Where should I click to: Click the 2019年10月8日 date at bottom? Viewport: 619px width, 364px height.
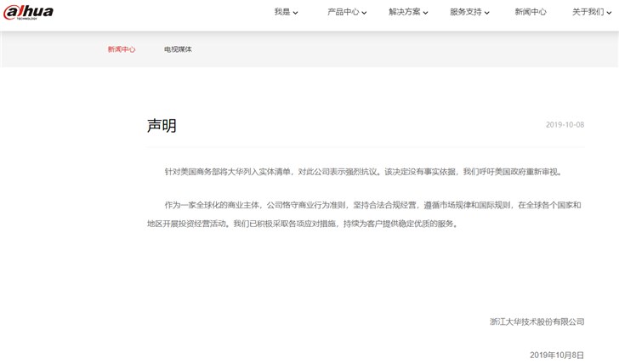(x=557, y=354)
